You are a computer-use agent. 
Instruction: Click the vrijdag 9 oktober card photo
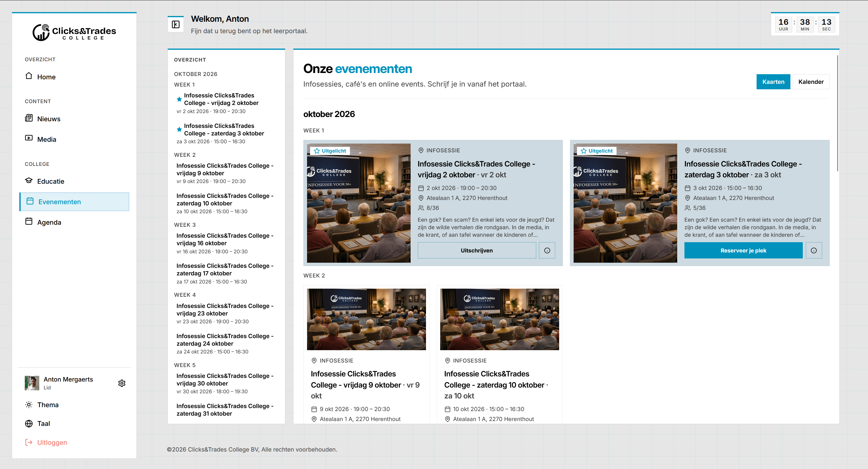[366, 319]
